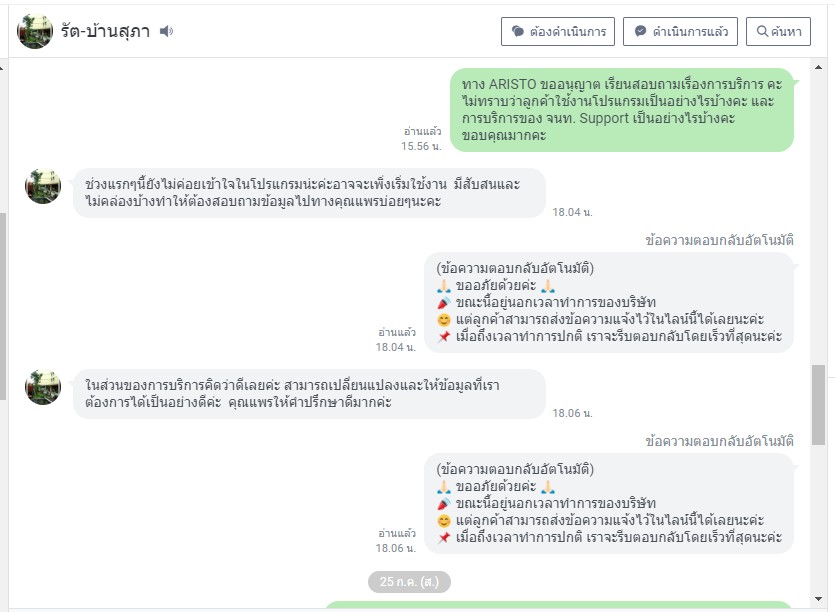Image resolution: width=835 pixels, height=612 pixels.
Task: Click sender avatar on 18.06 message
Action: (43, 387)
